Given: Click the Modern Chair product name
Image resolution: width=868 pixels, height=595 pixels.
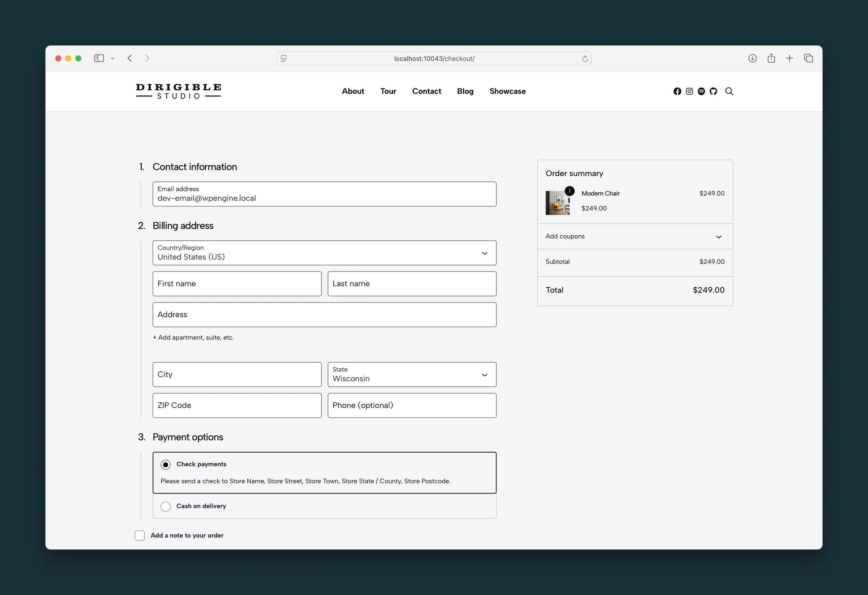Looking at the screenshot, I should tap(601, 193).
